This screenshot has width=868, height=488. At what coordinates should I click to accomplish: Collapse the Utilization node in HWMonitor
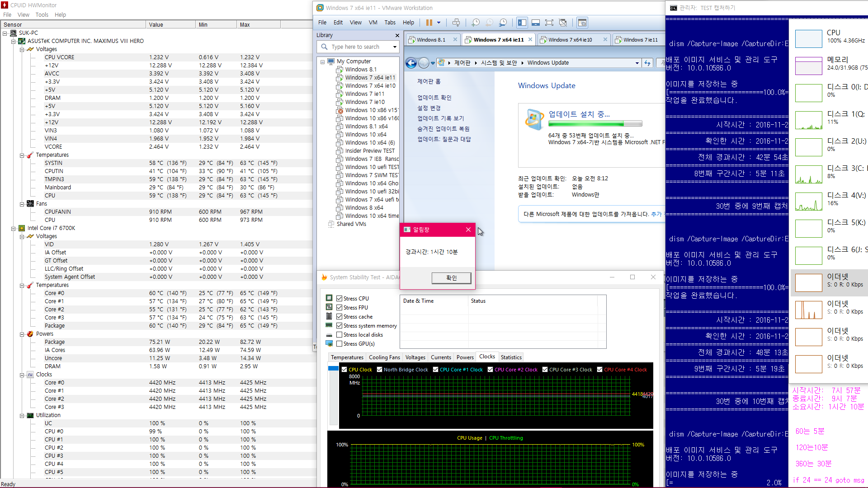click(x=22, y=415)
